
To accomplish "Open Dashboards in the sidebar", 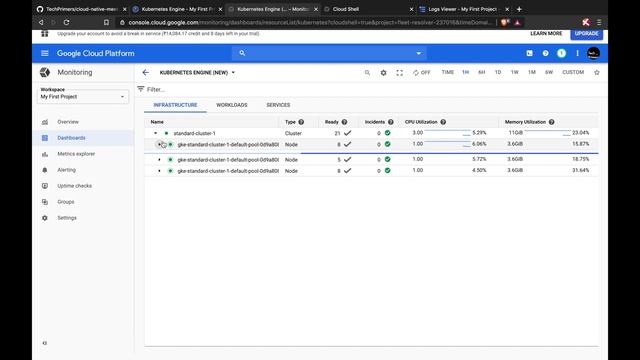I will tap(83, 138).
